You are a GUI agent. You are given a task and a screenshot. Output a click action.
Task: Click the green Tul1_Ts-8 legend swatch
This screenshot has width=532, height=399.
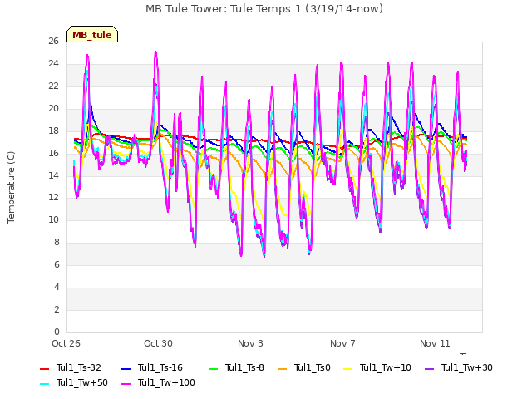(213, 368)
